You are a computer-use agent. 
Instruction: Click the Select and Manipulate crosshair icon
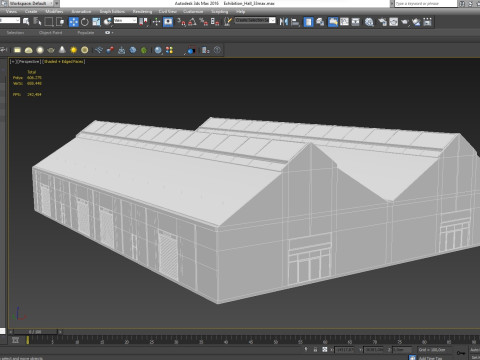156,22
